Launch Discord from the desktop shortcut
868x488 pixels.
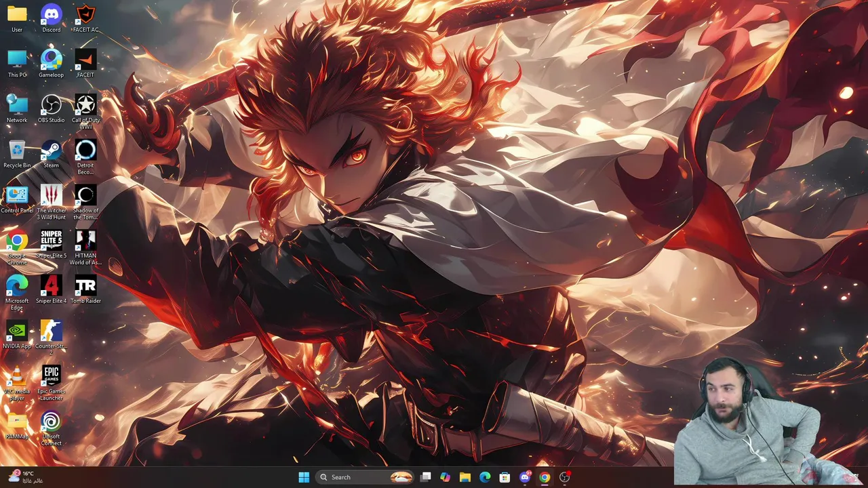point(51,18)
